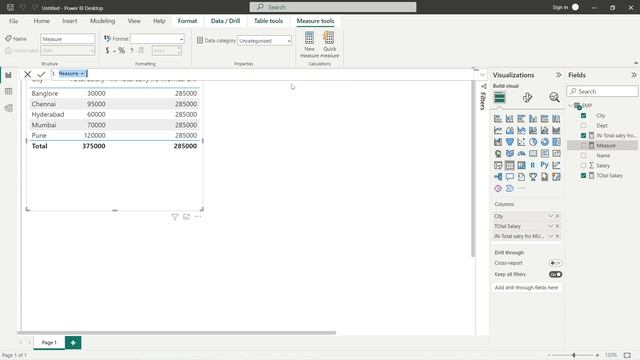Select the Format visual brush icon
This screenshot has height=360, width=640.
pyautogui.click(x=527, y=98)
